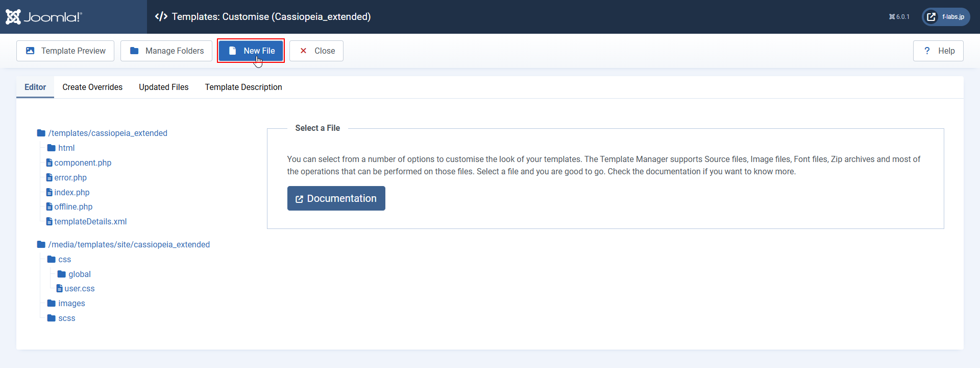Open the f-labs.jp site preview link

click(946, 17)
